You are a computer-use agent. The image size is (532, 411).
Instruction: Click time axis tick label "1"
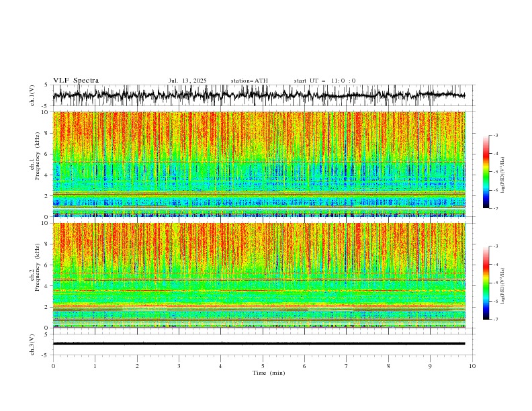(x=95, y=366)
